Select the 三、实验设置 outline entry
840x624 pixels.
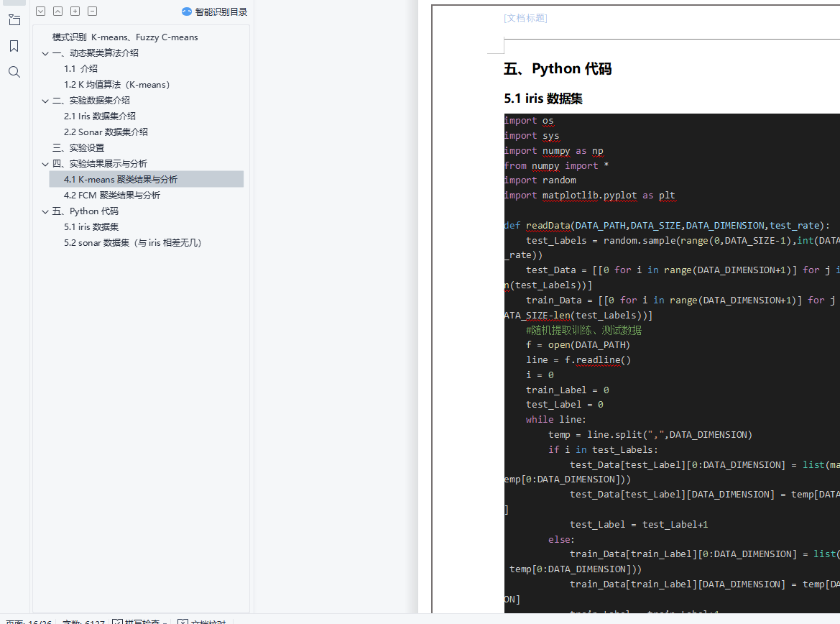78,148
